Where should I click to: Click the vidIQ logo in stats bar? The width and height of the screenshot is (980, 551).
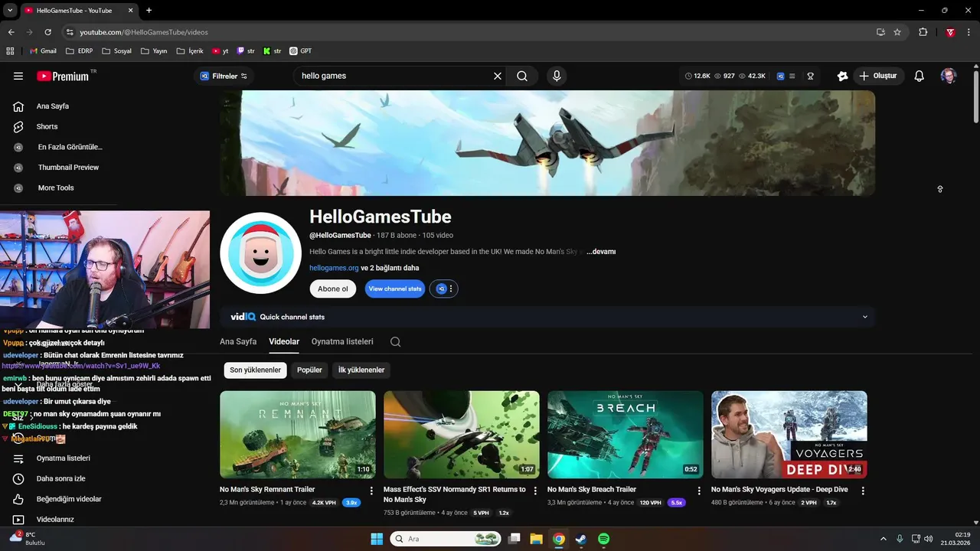tap(780, 76)
